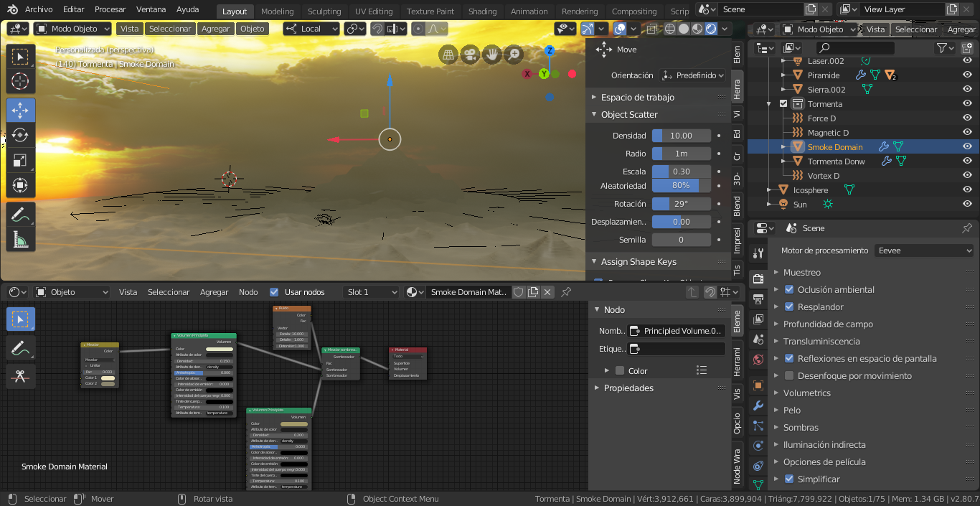Open the World properties tab icon
Viewport: 980px width, 506px height.
(x=758, y=359)
